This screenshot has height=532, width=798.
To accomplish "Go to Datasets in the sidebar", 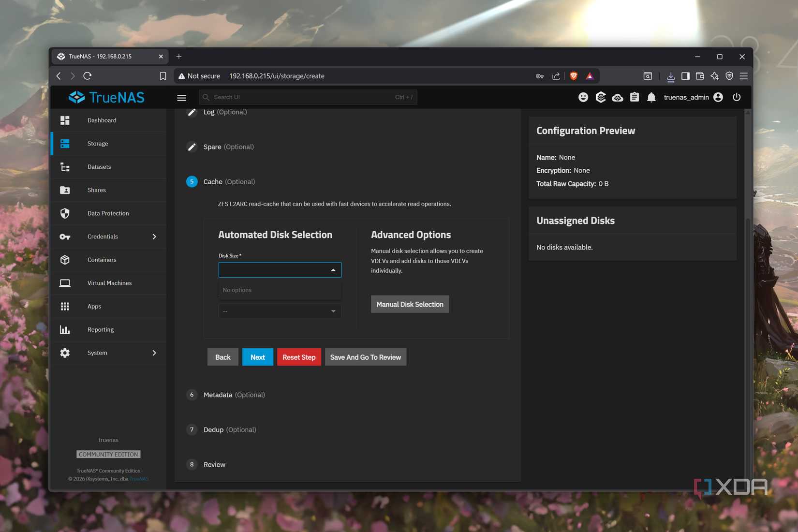I will click(109, 166).
